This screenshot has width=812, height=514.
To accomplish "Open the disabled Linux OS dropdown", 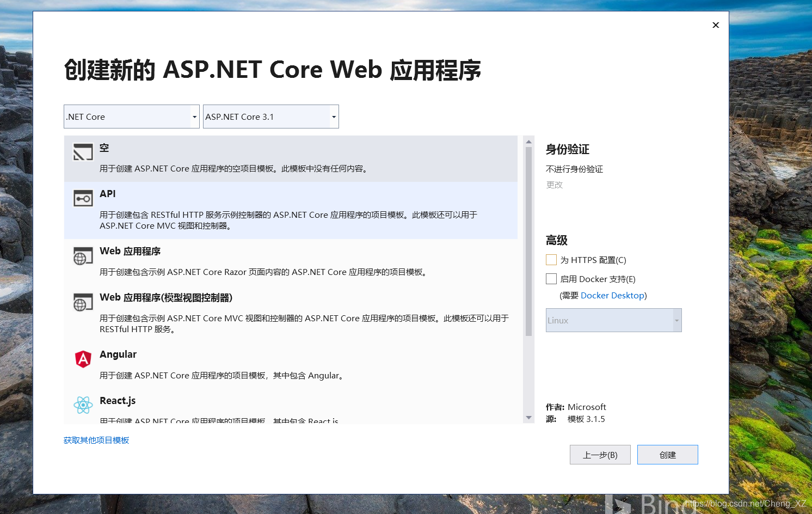I will point(614,320).
